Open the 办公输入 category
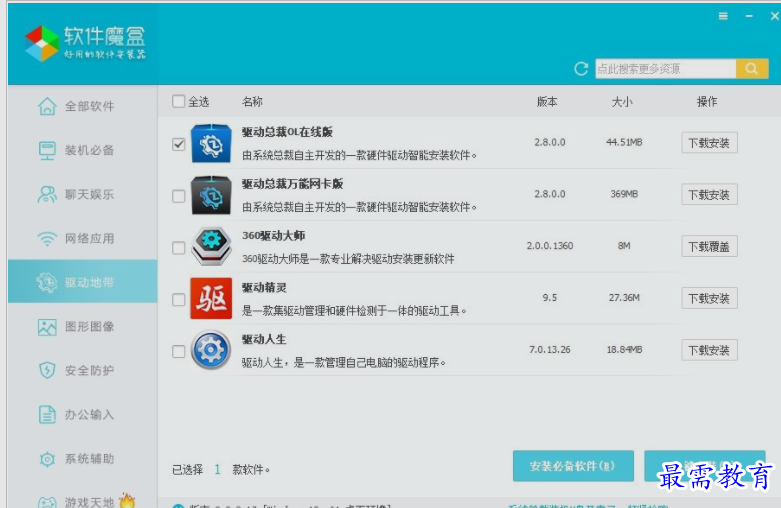781x508 pixels. (83, 414)
